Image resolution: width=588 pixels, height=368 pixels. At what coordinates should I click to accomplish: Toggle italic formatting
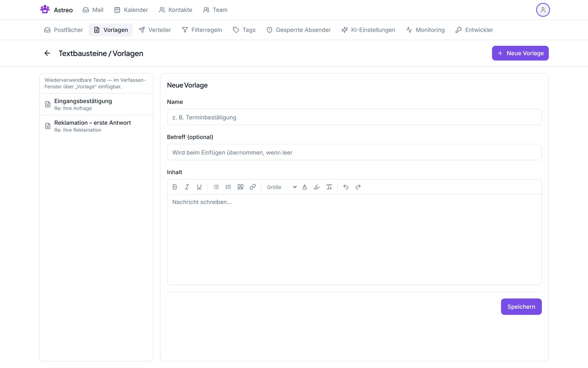tap(187, 187)
